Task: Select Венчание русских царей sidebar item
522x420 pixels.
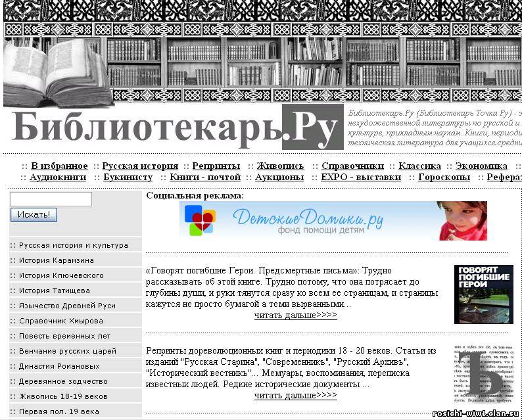Action: [76, 351]
